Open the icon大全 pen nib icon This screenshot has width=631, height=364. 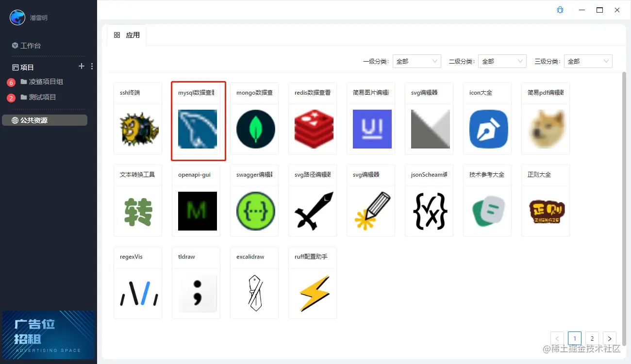click(489, 129)
